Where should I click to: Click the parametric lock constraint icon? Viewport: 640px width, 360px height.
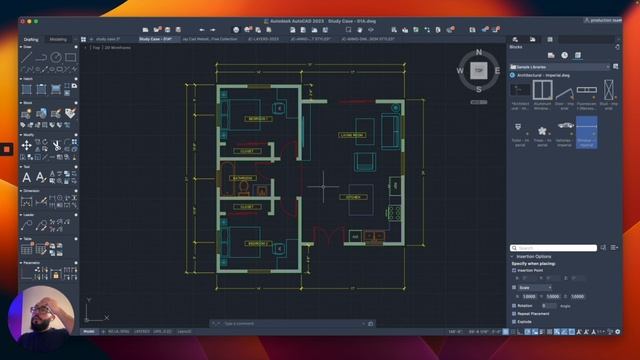[56, 275]
